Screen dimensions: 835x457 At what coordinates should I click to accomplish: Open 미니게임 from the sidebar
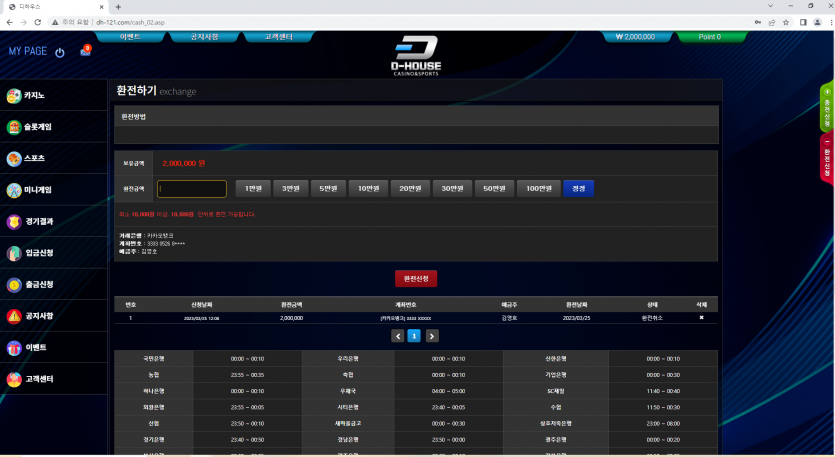pyautogui.click(x=53, y=190)
